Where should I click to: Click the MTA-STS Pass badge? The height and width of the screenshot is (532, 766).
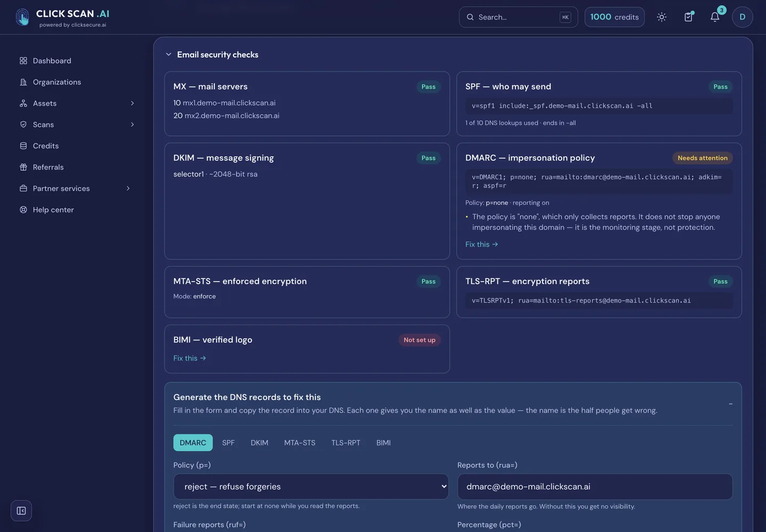tap(428, 281)
